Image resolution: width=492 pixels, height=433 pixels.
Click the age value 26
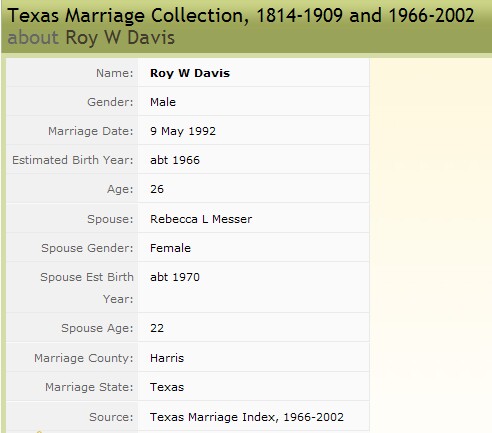click(157, 189)
